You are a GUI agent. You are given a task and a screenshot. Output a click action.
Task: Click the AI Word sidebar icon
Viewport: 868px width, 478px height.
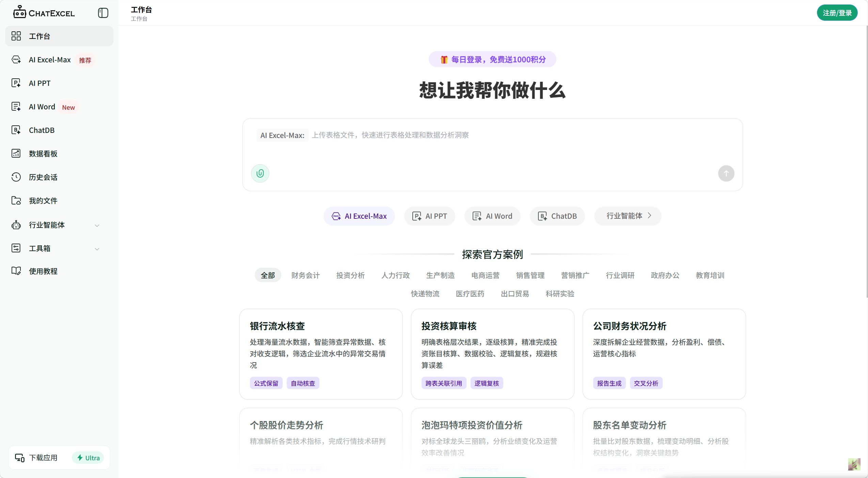[16, 107]
